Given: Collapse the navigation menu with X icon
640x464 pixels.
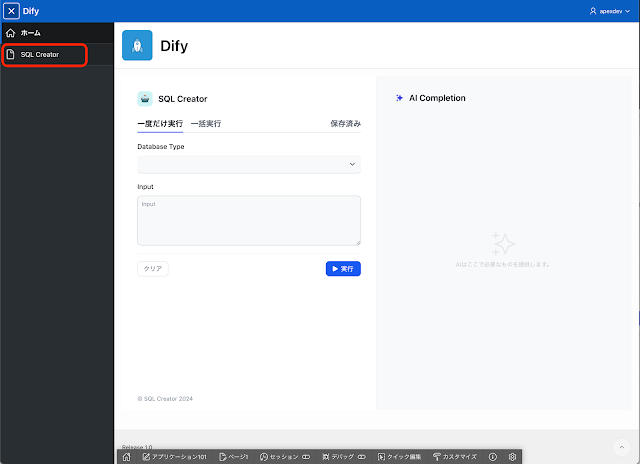Looking at the screenshot, I should pos(11,11).
